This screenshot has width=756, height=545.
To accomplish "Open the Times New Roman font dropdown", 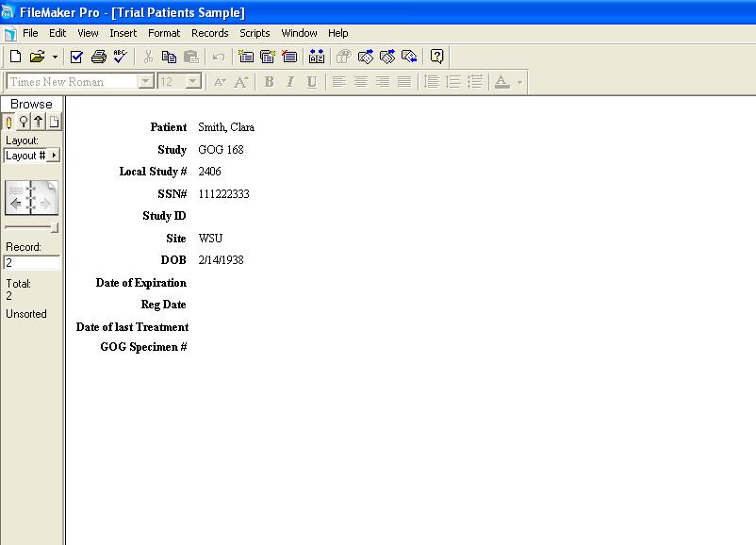I will [145, 81].
